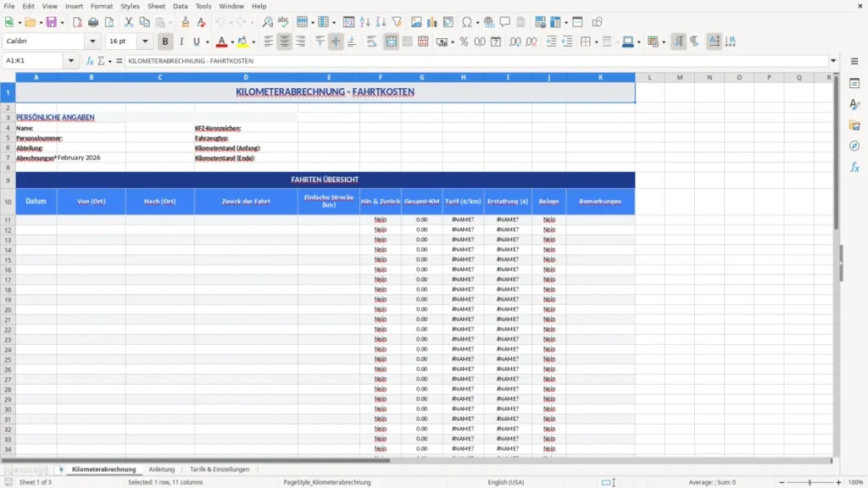The width and height of the screenshot is (868, 488).
Task: Click the AutoFilter funnel icon
Action: 397,22
